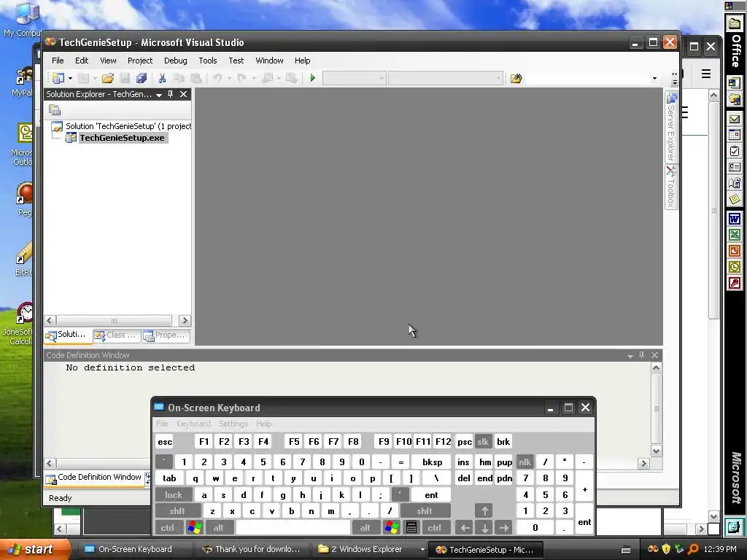
Task: Pin or auto-hide the Solution Explorer panel
Action: click(171, 94)
